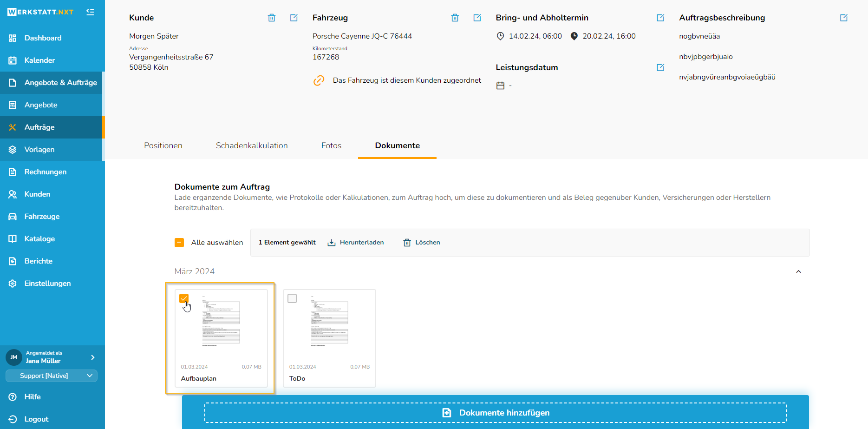Switch to the Positionen tab
The image size is (868, 429).
pyautogui.click(x=163, y=145)
